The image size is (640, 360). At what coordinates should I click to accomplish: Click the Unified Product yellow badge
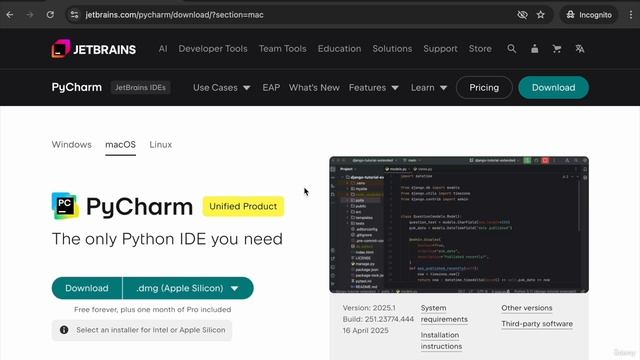(243, 206)
